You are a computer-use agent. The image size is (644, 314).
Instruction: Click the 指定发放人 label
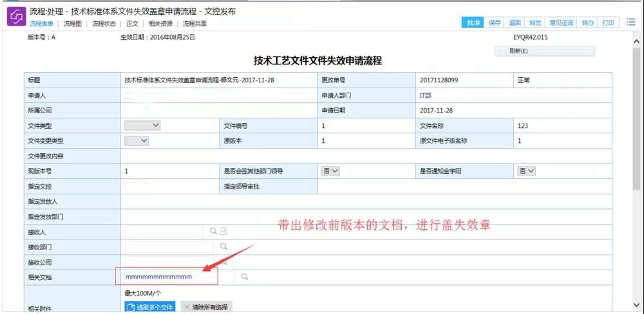click(43, 201)
